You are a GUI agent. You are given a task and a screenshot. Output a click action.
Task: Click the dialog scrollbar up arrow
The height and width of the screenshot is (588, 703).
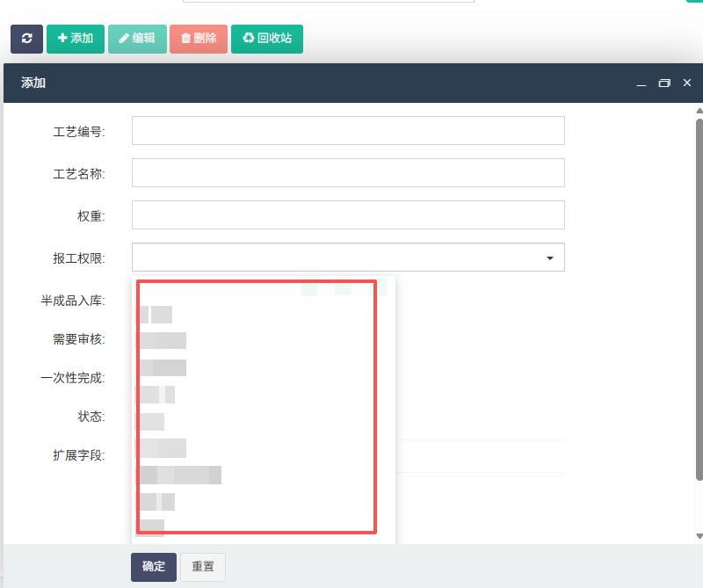click(x=699, y=111)
